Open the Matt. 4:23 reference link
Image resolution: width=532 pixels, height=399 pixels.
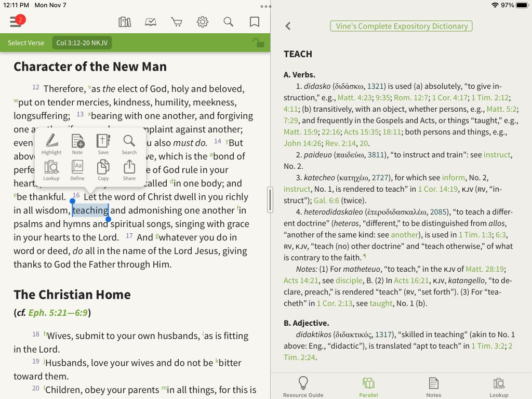pos(354,98)
